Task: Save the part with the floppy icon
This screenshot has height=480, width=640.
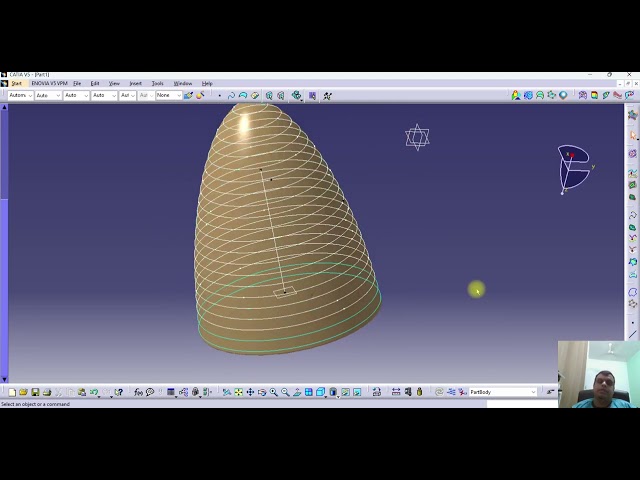Action: (35, 392)
